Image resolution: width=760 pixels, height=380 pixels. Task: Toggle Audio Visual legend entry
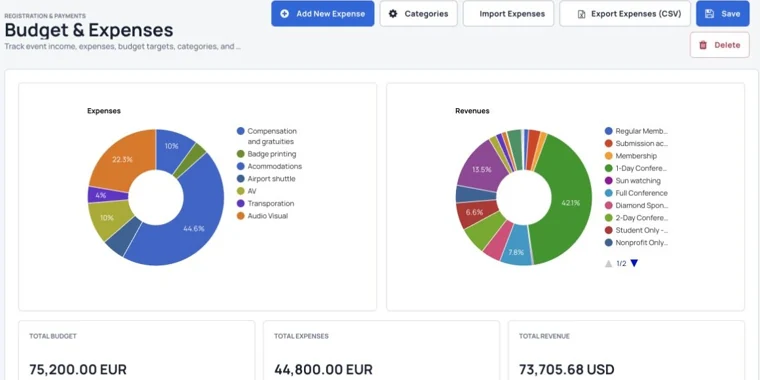(x=262, y=216)
